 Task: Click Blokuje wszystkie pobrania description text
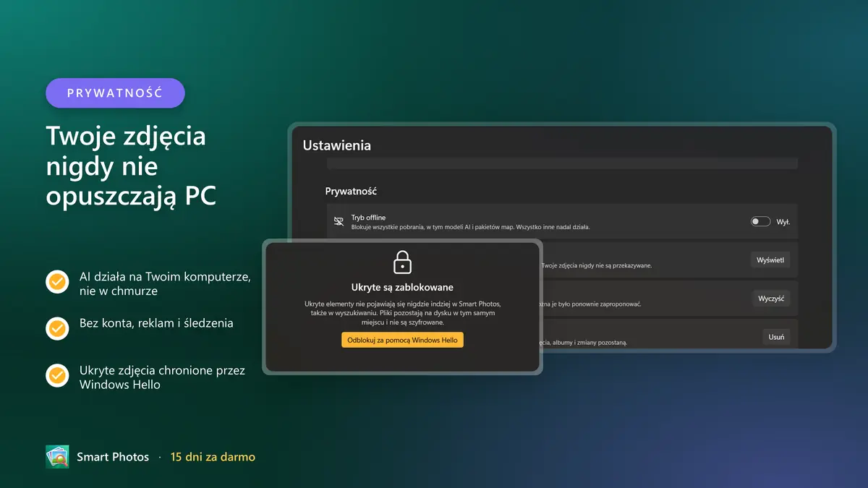coord(471,227)
